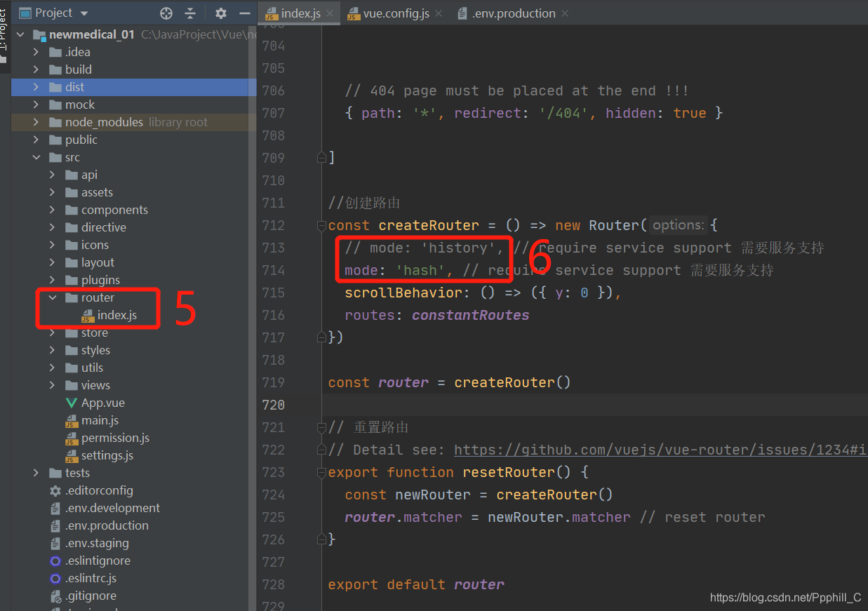Viewport: 868px width, 611px height.
Task: Select the styles folder
Action: [95, 350]
